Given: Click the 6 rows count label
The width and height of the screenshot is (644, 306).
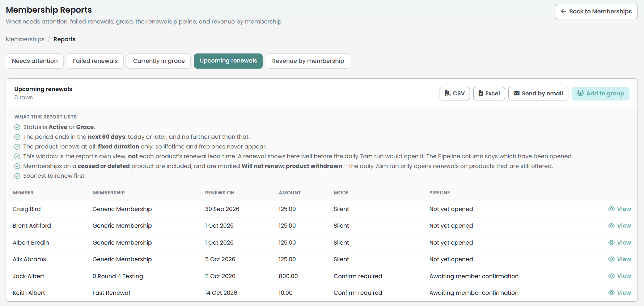Looking at the screenshot, I should tap(24, 98).
